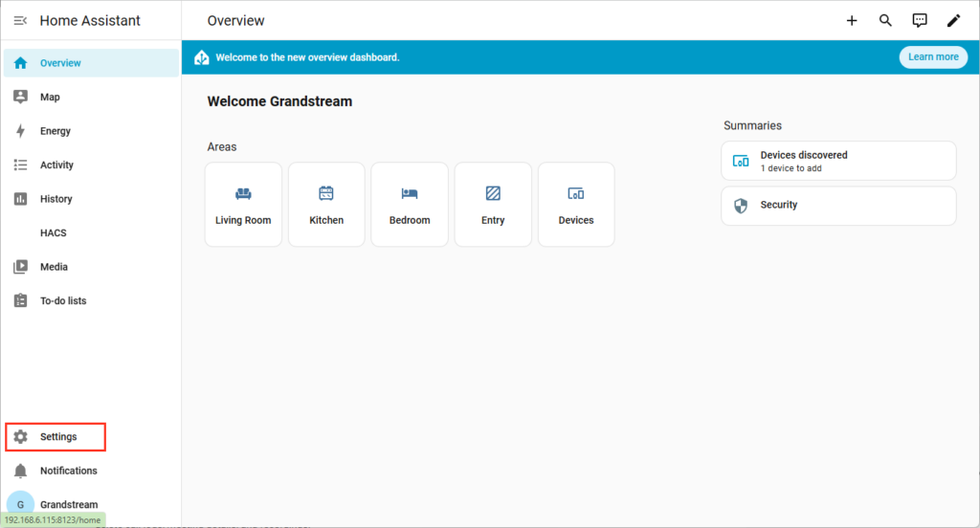Open the Security summary card

838,206
